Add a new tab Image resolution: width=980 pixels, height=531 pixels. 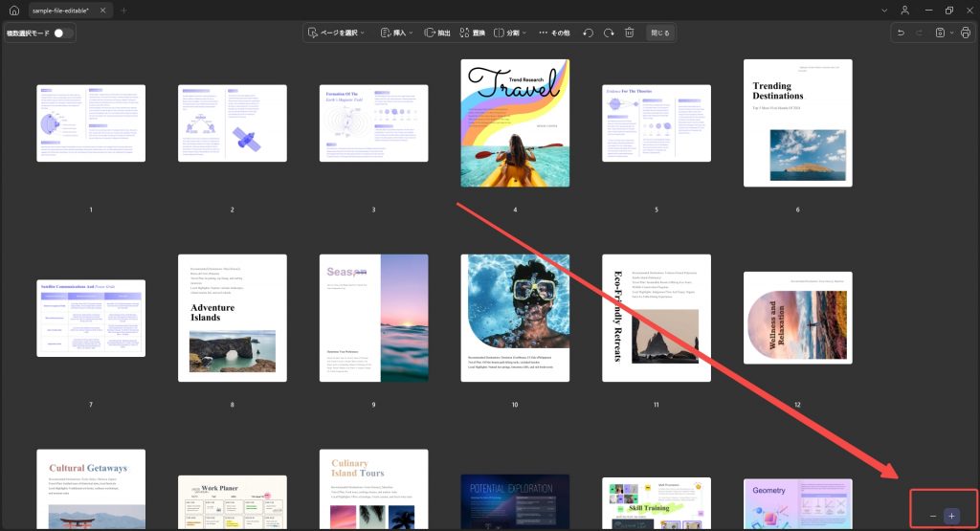(x=123, y=11)
